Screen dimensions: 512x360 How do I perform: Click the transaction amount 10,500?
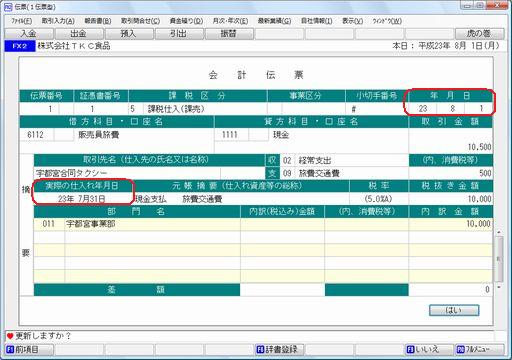(479, 147)
